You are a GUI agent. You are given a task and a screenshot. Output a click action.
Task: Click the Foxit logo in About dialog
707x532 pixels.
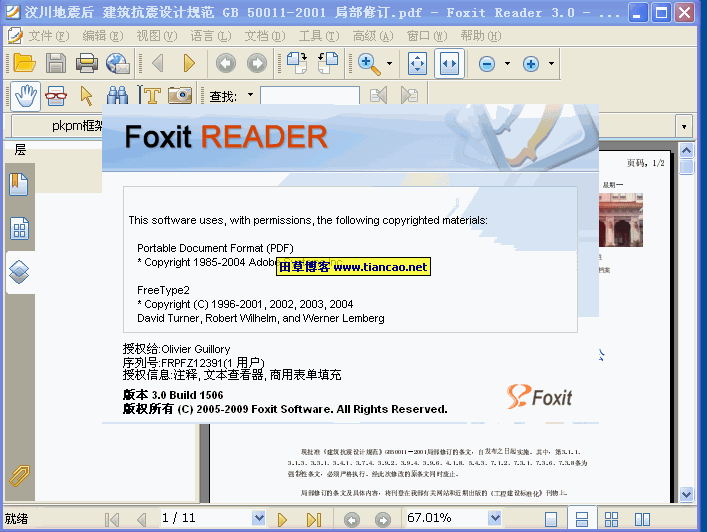[539, 397]
